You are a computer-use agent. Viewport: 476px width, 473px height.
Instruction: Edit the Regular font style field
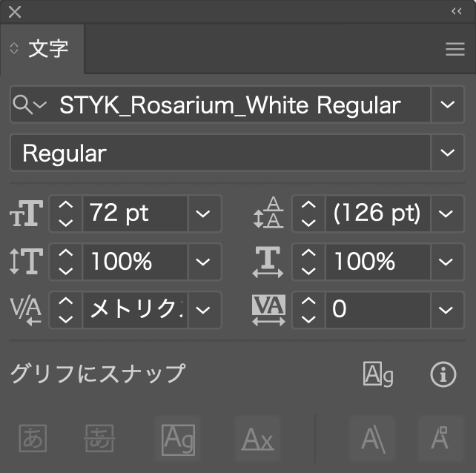pyautogui.click(x=220, y=153)
